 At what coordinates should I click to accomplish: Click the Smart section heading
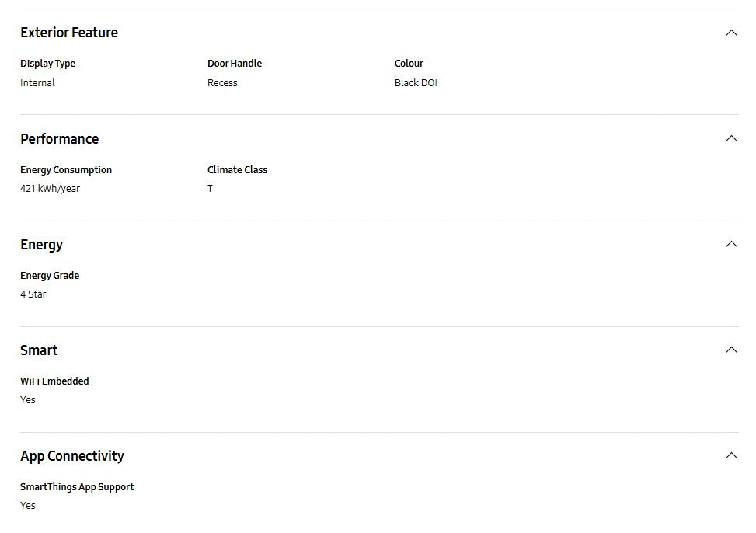[39, 350]
